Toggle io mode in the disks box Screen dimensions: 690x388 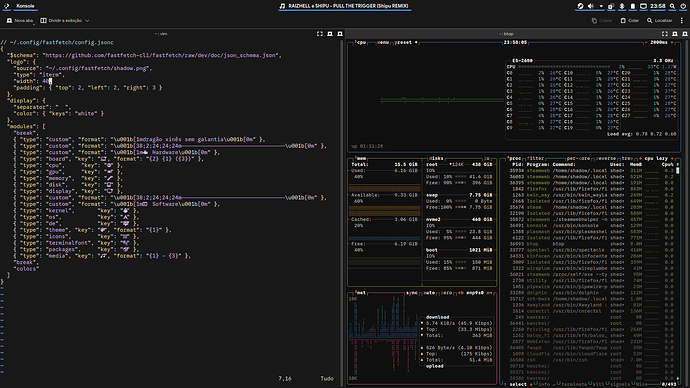point(487,158)
